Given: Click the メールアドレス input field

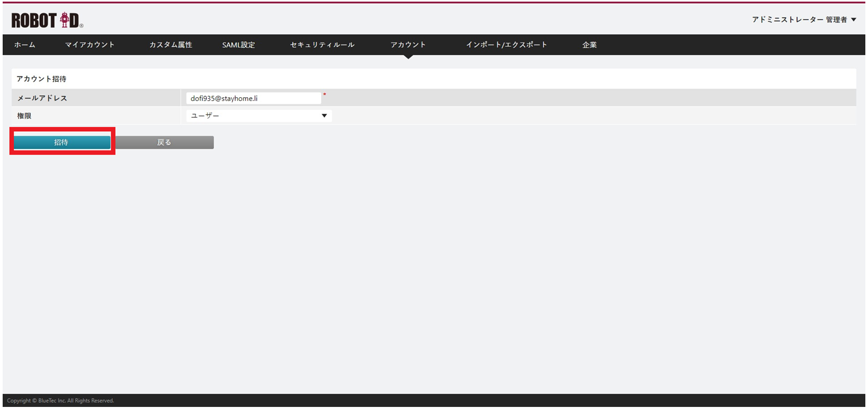Looking at the screenshot, I should click(253, 98).
